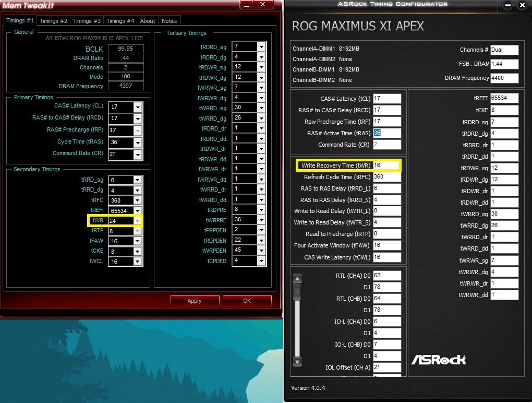Image resolution: width=532 pixels, height=403 pixels.
Task: Close the Mem TweakIt window
Action: point(262,4)
